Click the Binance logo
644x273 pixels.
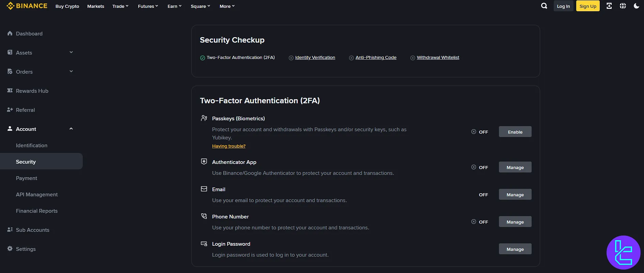[27, 6]
